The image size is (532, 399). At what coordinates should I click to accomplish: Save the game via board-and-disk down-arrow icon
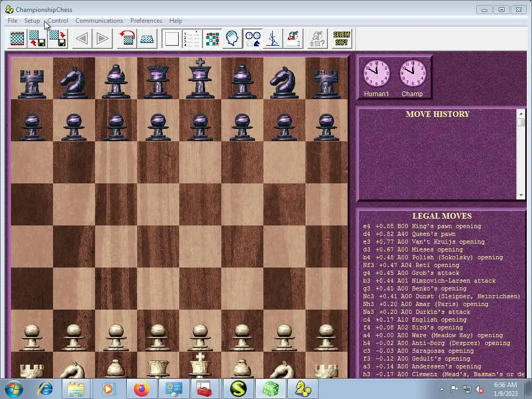pos(58,38)
